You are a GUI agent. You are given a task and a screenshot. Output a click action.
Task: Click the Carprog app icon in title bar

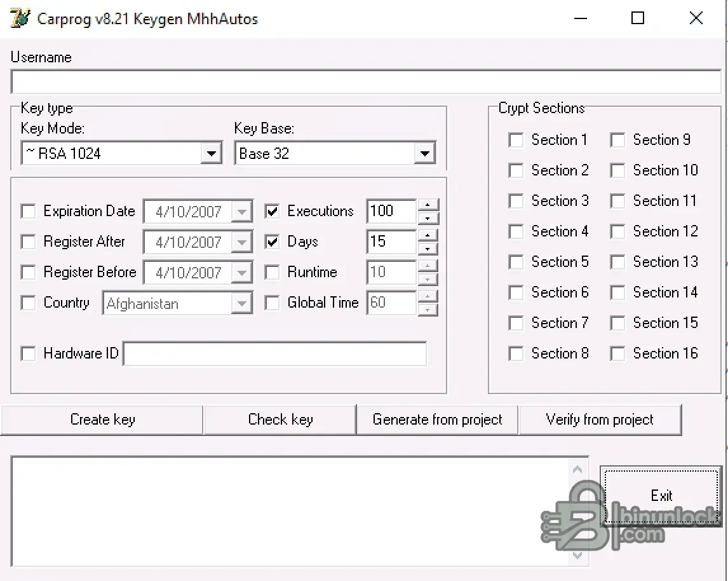click(20, 18)
